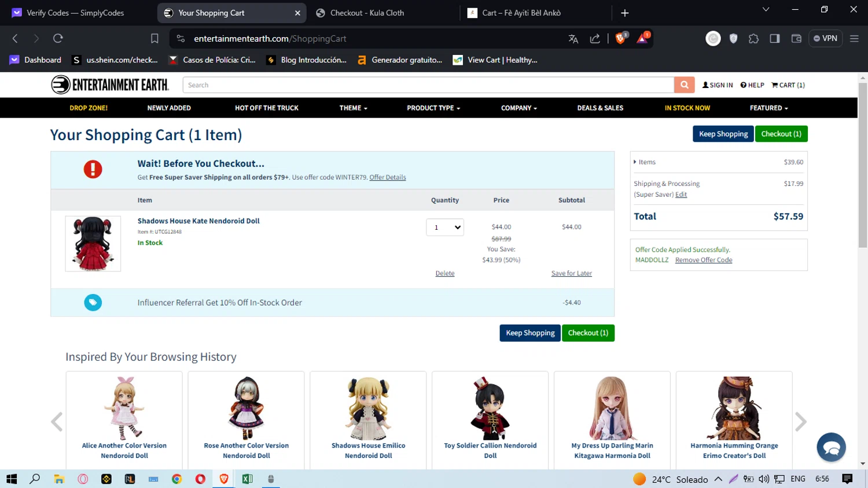Open Chrome from the taskbar
Image resolution: width=868 pixels, height=488 pixels.
click(x=176, y=479)
